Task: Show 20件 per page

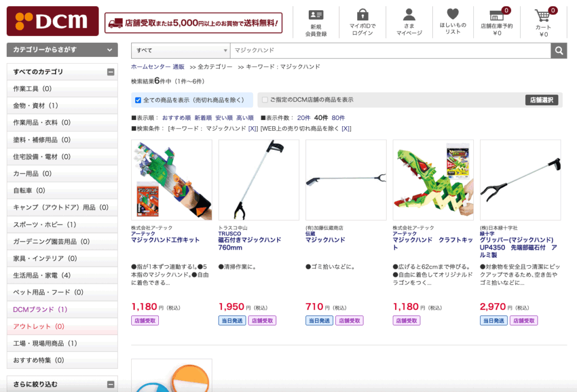Action: tap(304, 118)
